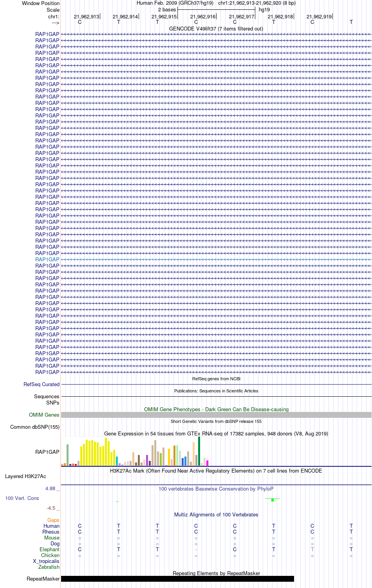Click the orange Gaps row label
372x588 pixels.
tap(53, 520)
